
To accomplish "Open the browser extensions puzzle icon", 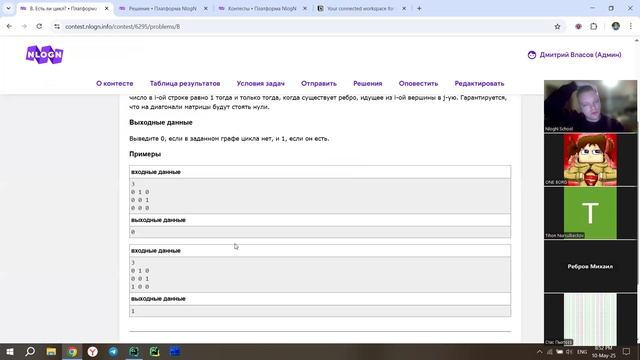I will (593, 27).
